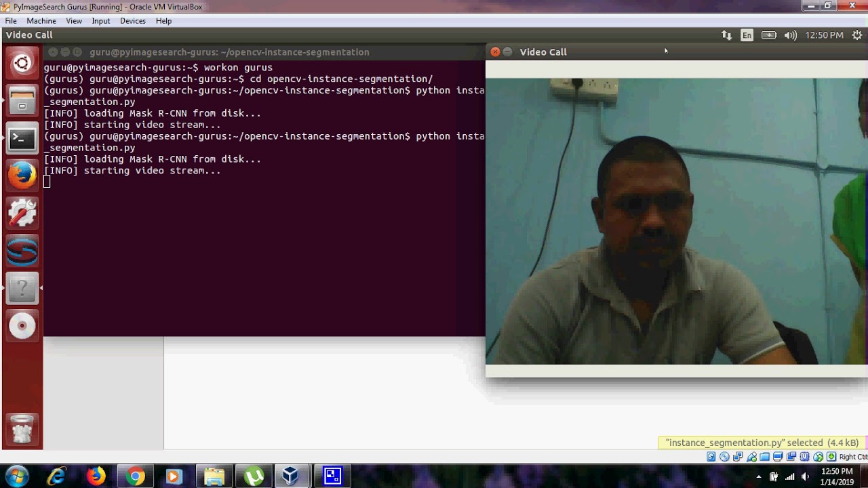Click the 'Video Call' label in the Ubuntu top panel
The width and height of the screenshot is (868, 488).
(x=29, y=35)
